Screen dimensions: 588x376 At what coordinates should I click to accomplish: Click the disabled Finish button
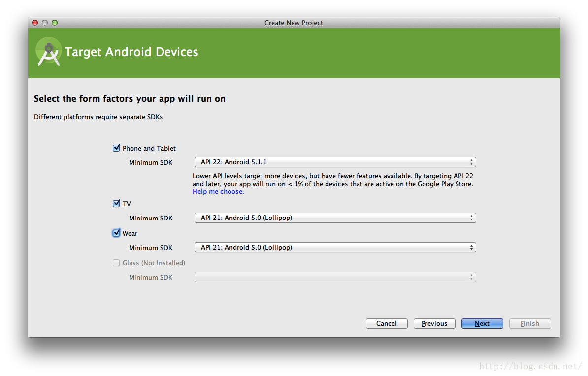point(530,323)
